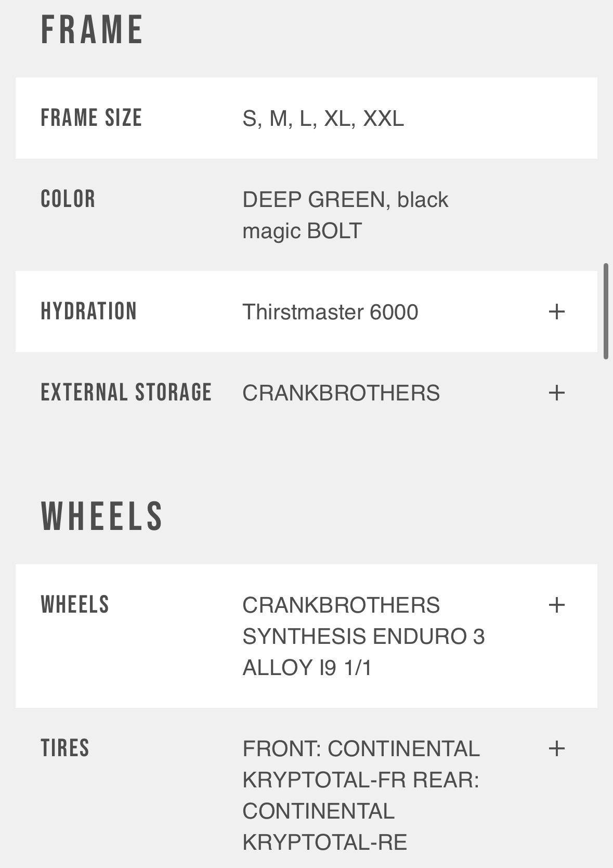Click the Tires row label
Screen dimensions: 613x868
pos(65,748)
